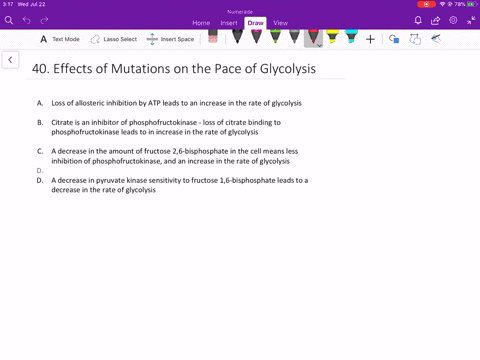Pick the cyan highlighter
480x360 pixels.
tap(351, 37)
